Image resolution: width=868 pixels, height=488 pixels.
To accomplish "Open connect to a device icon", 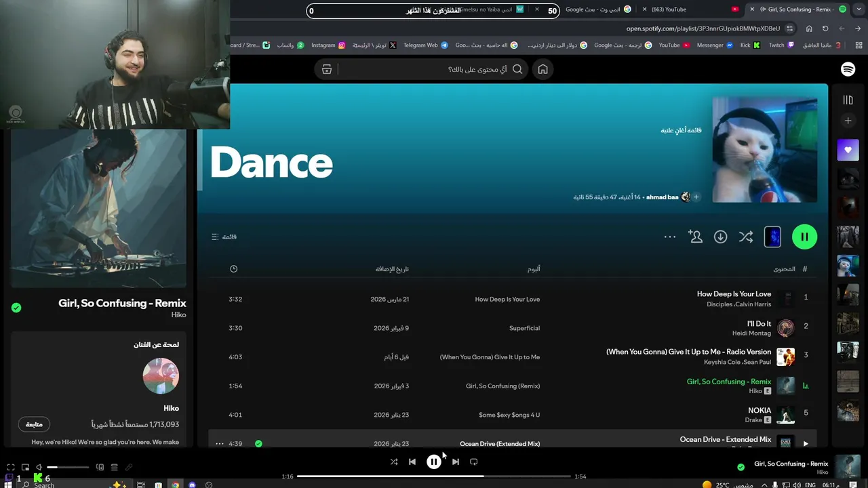I will pos(100,467).
